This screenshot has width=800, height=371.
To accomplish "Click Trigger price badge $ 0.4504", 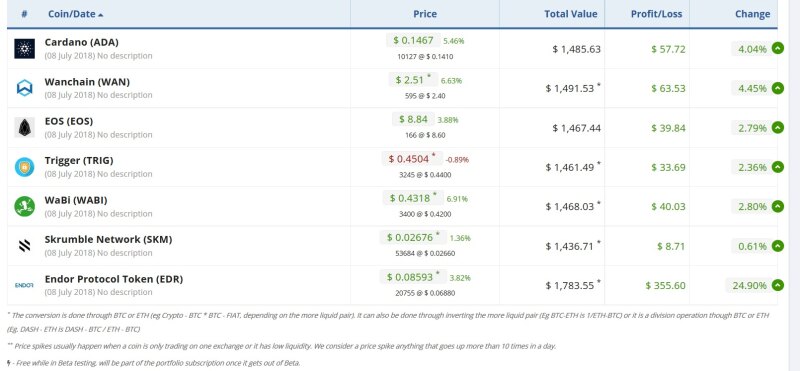I will [x=412, y=159].
